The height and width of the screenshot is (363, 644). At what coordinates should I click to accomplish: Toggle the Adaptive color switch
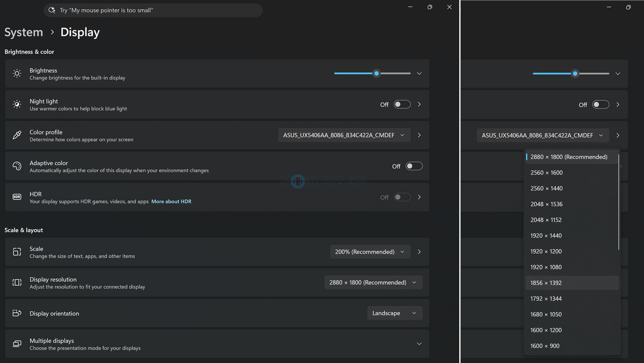coord(414,166)
